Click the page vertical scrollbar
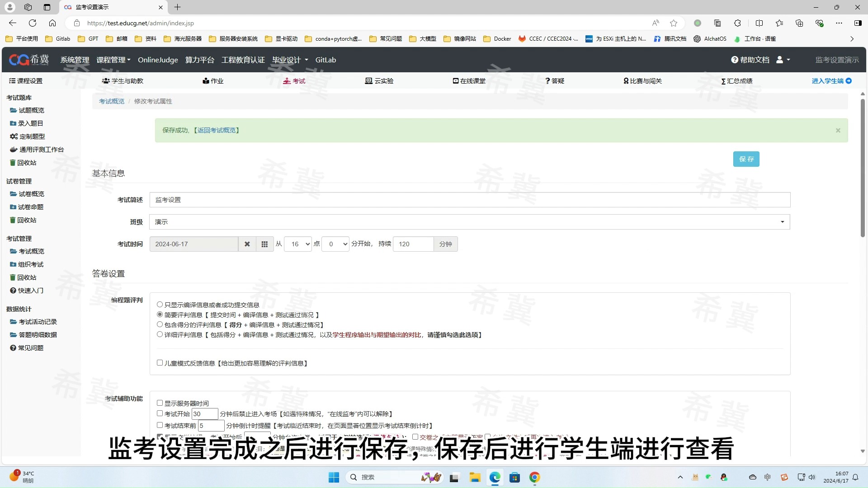This screenshot has width=868, height=488. pyautogui.click(x=863, y=167)
